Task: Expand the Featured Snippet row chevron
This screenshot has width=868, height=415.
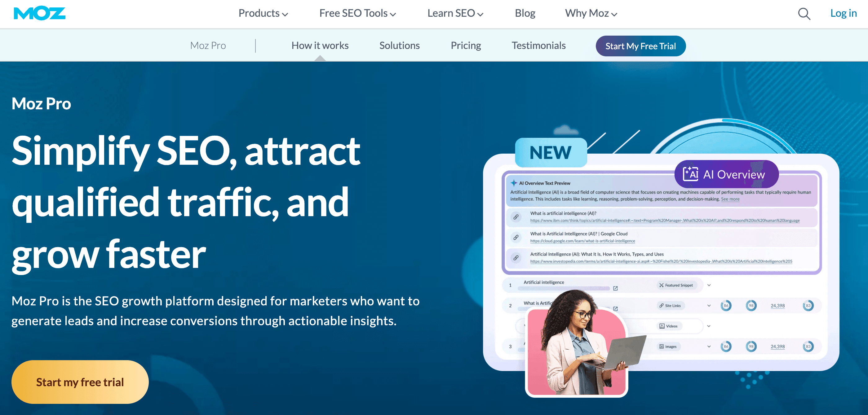Action: coord(709,285)
